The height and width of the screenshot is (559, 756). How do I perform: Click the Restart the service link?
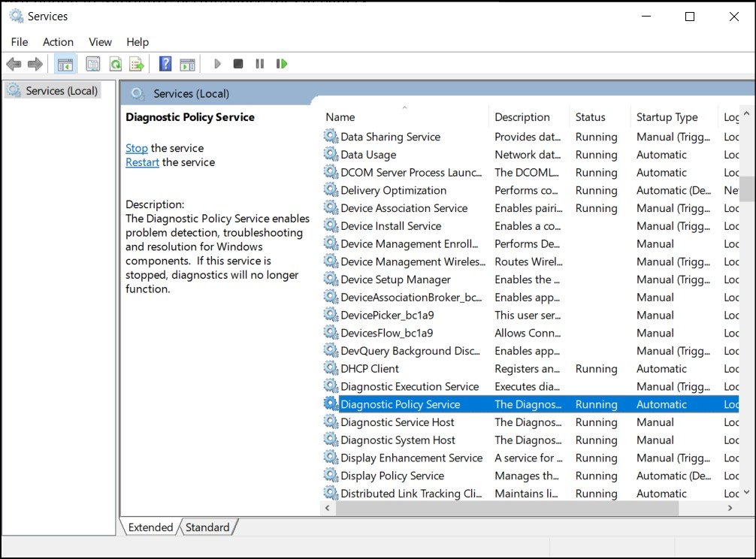coord(142,162)
